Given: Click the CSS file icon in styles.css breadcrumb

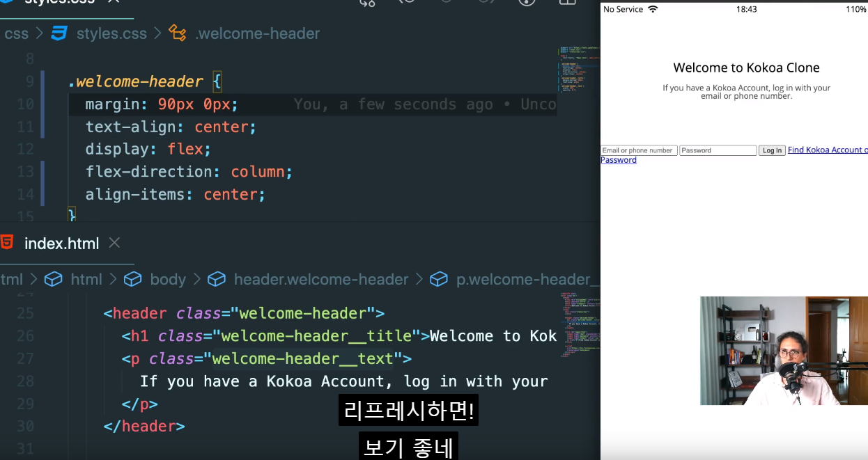Looking at the screenshot, I should [59, 33].
